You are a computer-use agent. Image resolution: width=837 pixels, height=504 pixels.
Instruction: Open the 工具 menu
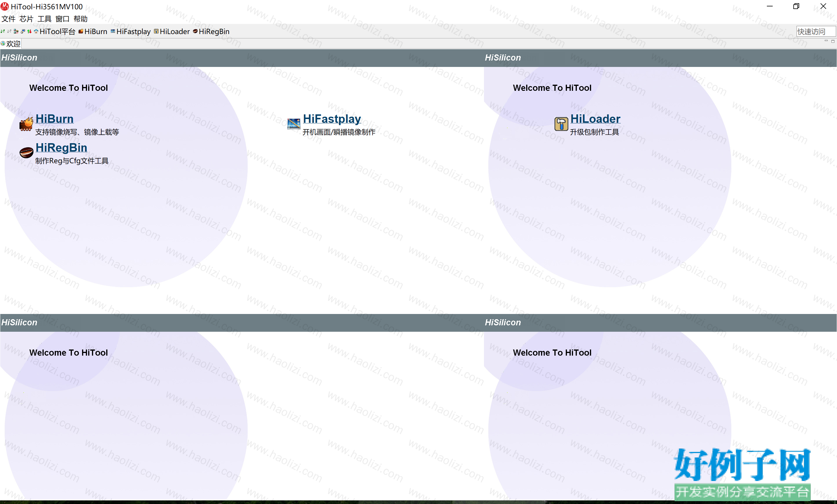pyautogui.click(x=45, y=19)
